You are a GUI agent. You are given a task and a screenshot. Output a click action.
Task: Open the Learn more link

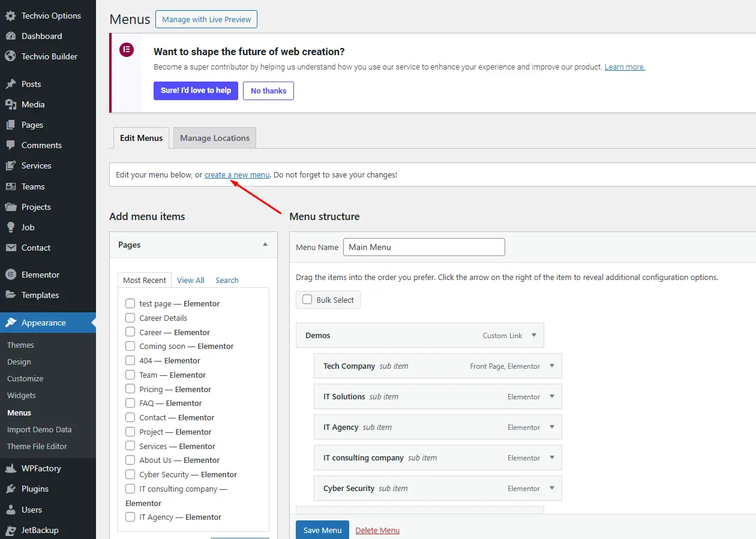[x=625, y=67]
